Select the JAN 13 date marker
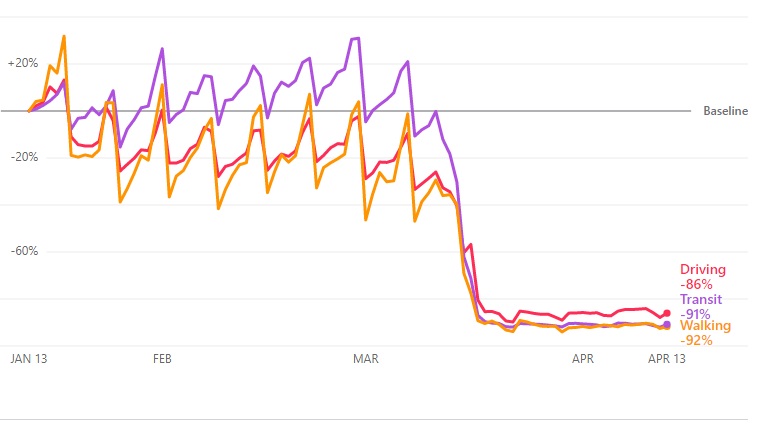 (x=30, y=358)
